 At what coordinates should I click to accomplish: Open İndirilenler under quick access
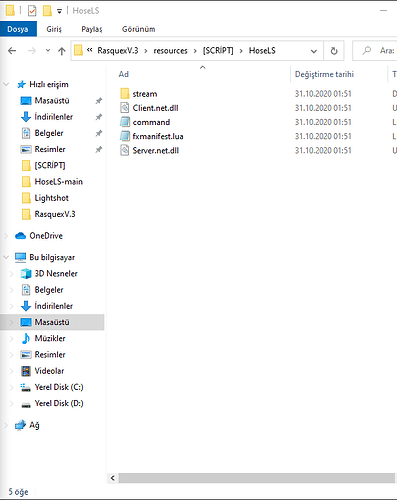pyautogui.click(x=53, y=117)
